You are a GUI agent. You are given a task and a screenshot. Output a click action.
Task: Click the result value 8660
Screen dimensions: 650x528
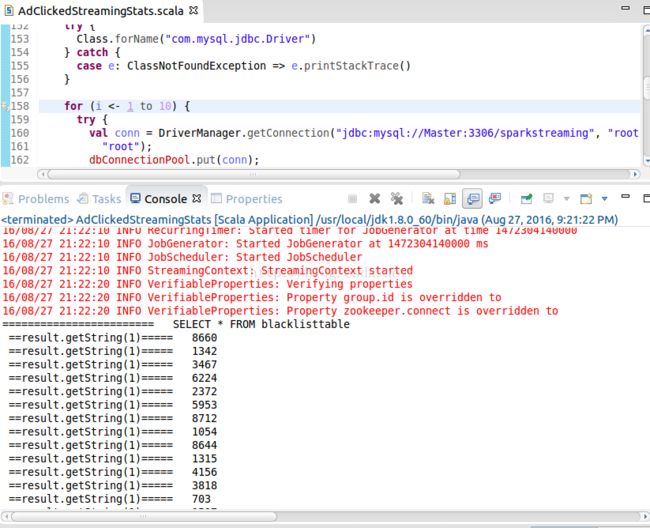(x=204, y=338)
